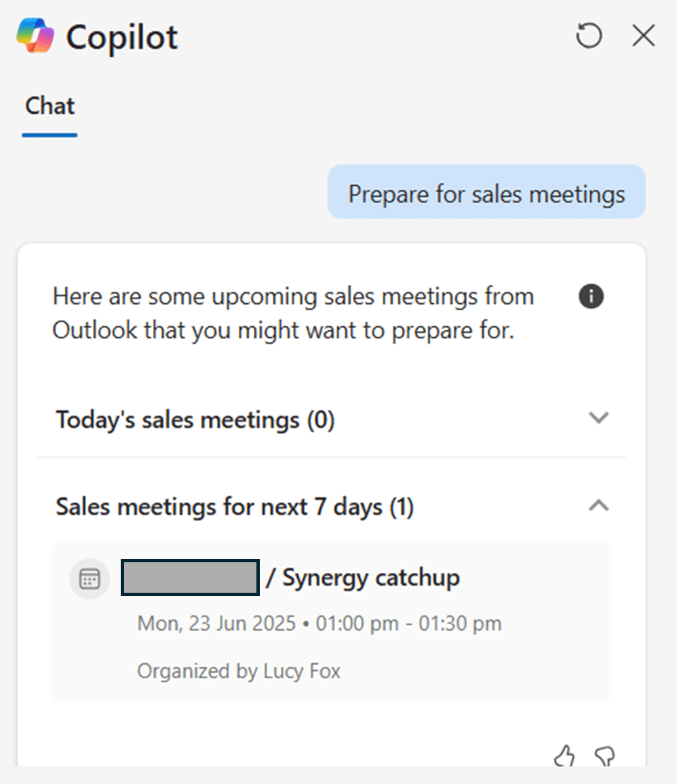Click the Copilot logo icon

pyautogui.click(x=35, y=35)
